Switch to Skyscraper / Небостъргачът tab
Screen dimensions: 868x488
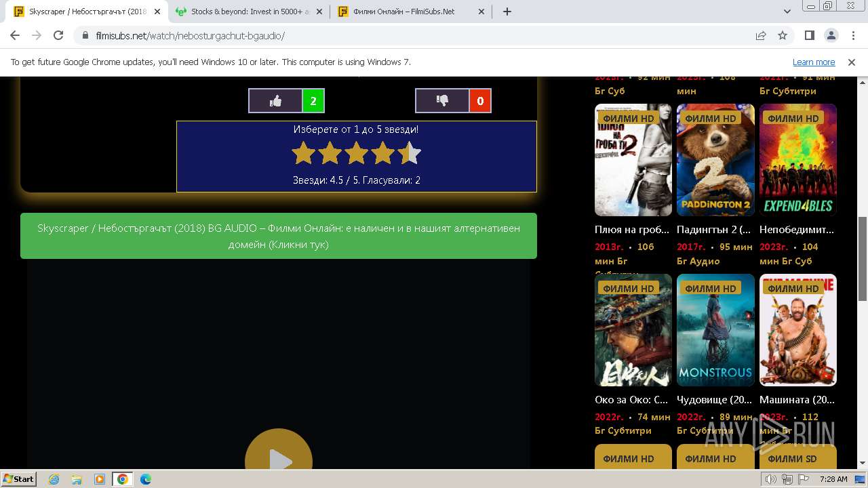coord(87,12)
